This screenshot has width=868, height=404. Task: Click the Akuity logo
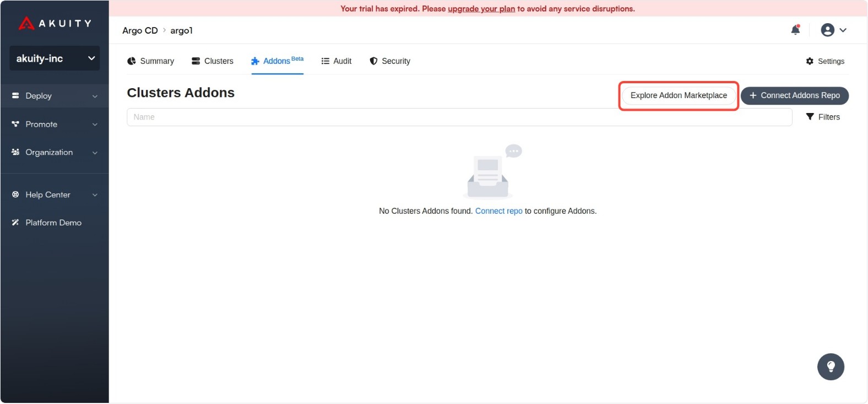55,23
